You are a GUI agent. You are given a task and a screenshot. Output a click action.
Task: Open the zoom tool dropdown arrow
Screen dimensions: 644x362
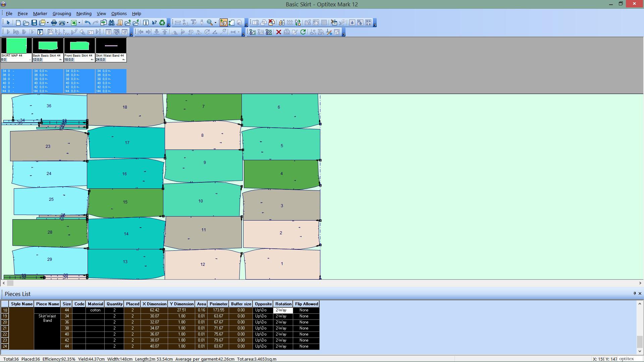(215, 23)
